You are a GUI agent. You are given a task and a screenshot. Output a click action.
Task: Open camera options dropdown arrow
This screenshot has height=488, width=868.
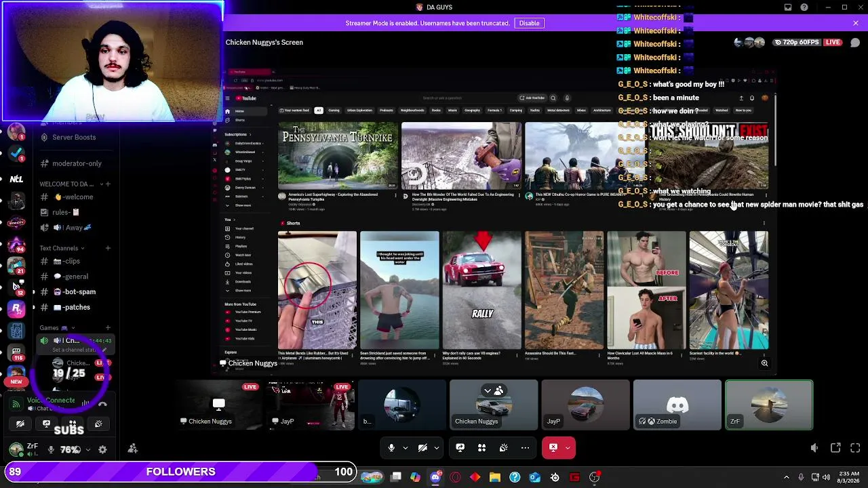(x=437, y=448)
